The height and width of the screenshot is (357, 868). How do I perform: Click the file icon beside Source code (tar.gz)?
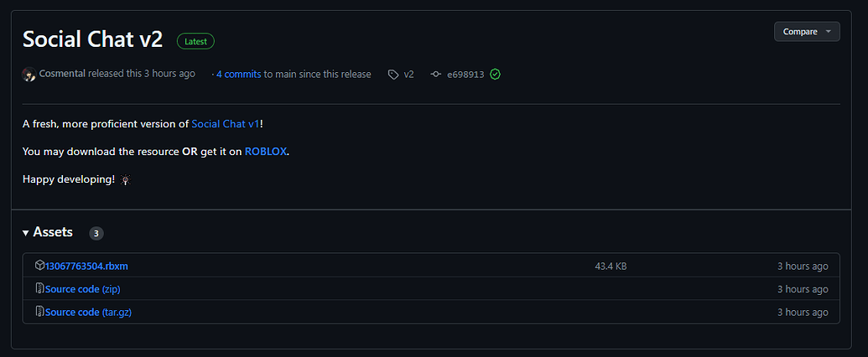[39, 312]
